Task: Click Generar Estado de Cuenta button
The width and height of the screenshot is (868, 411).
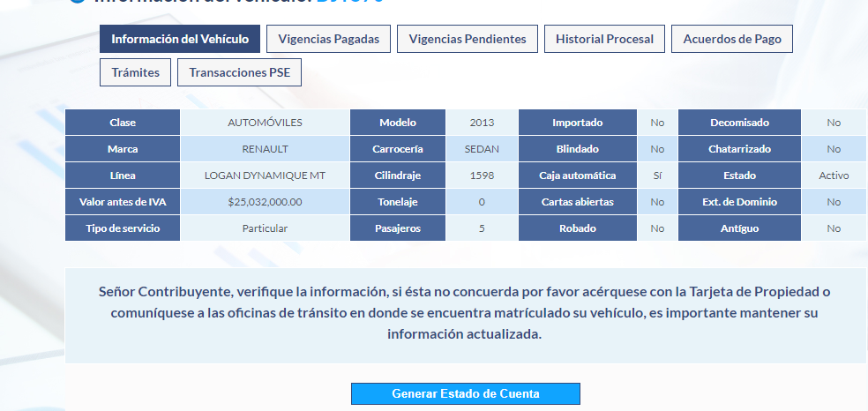Action: [x=465, y=393]
